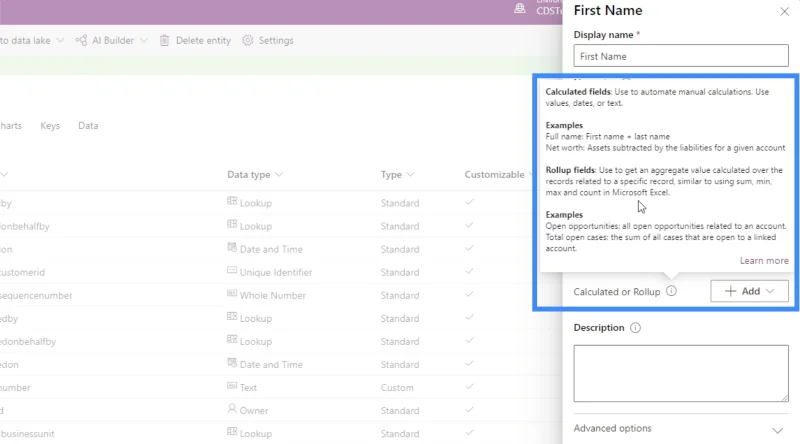Open the Learn more link
Viewport: 800px width, 444px height.
(764, 261)
